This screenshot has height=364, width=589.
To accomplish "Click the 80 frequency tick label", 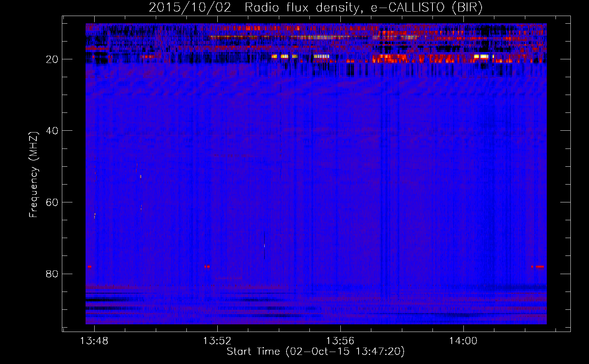I will pos(52,274).
